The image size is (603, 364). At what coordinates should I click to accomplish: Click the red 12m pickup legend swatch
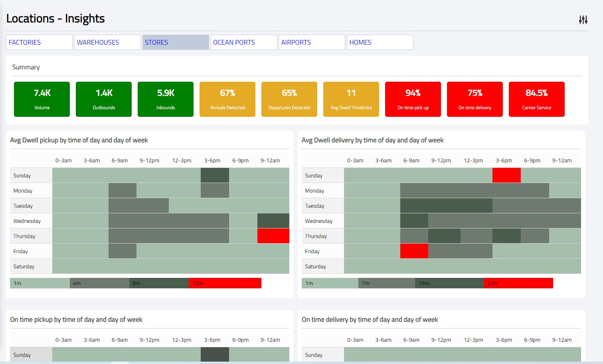225,283
